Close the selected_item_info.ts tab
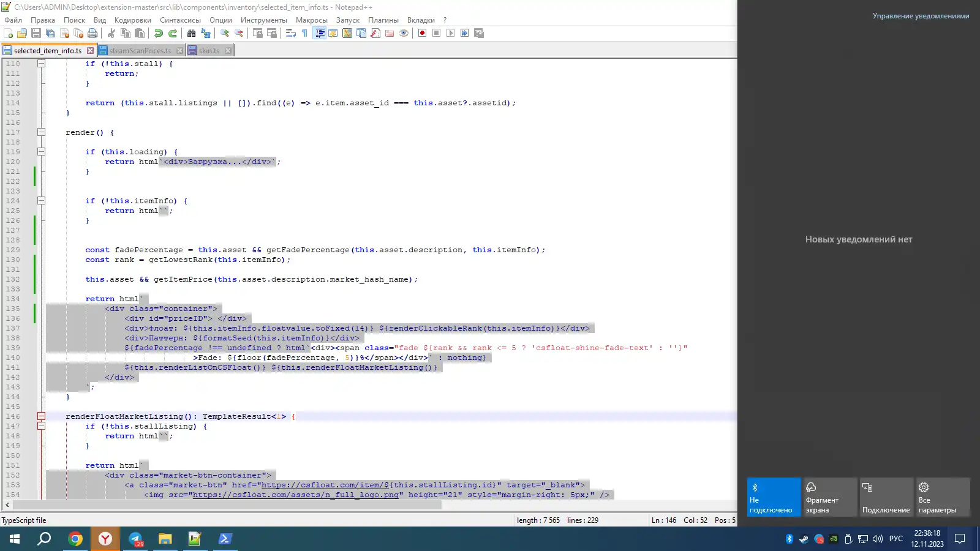The image size is (980, 551). pos(91,51)
